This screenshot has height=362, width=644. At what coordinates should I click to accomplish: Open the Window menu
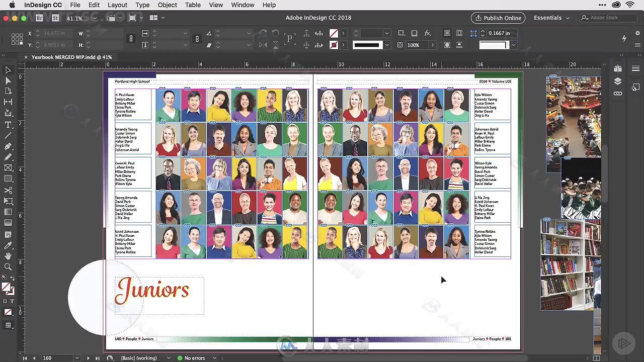243,5
